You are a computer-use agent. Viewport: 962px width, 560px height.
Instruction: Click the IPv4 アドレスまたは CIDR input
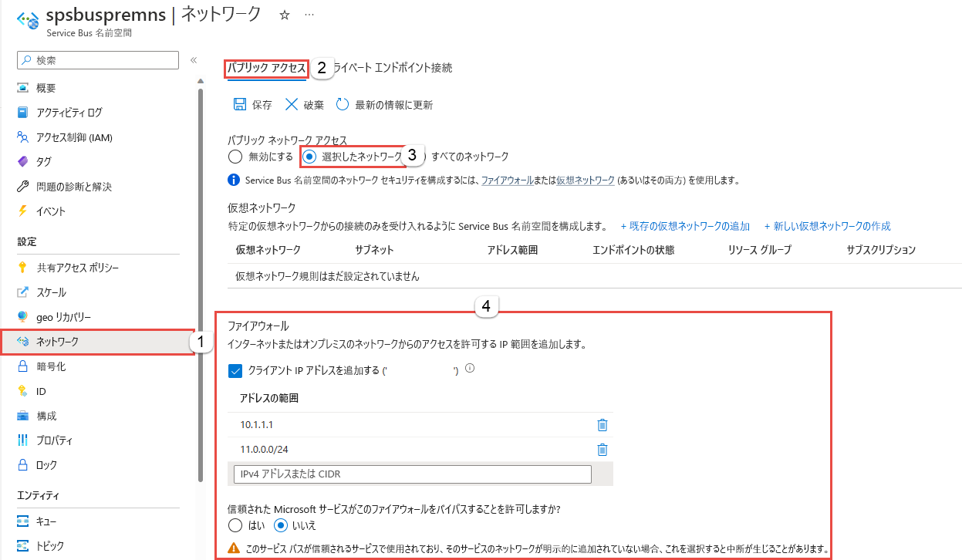tap(412, 474)
